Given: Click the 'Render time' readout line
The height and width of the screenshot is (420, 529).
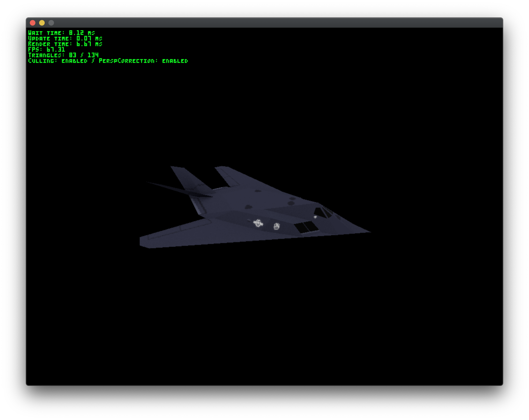Looking at the screenshot, I should click(x=65, y=44).
